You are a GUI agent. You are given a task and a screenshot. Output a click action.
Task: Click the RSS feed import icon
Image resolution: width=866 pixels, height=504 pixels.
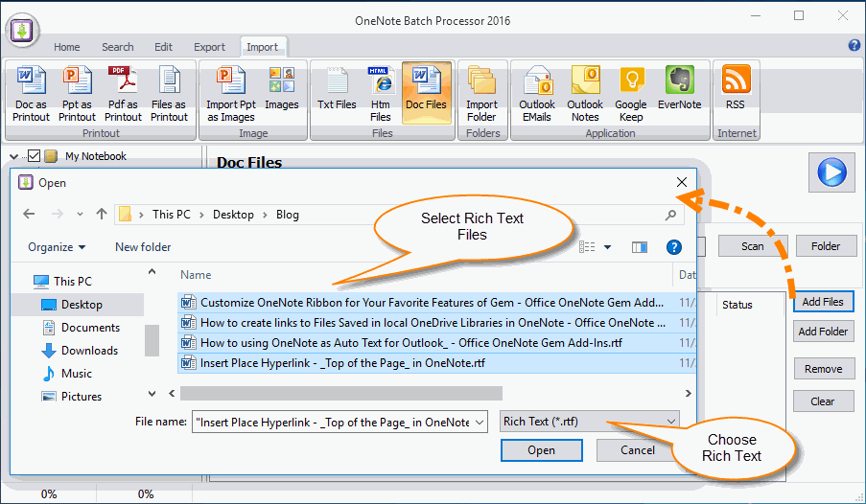[736, 88]
